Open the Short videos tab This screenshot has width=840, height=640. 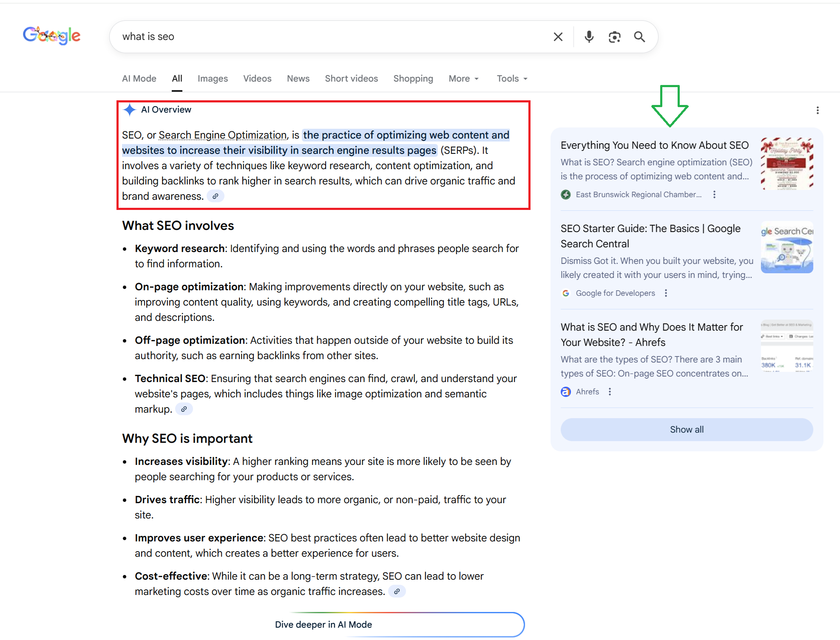[351, 79]
